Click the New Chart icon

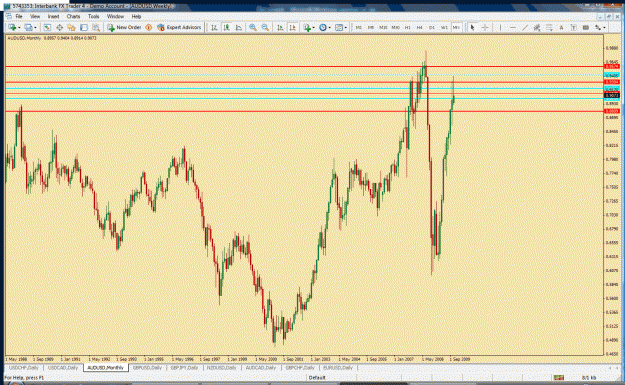[x=12, y=28]
